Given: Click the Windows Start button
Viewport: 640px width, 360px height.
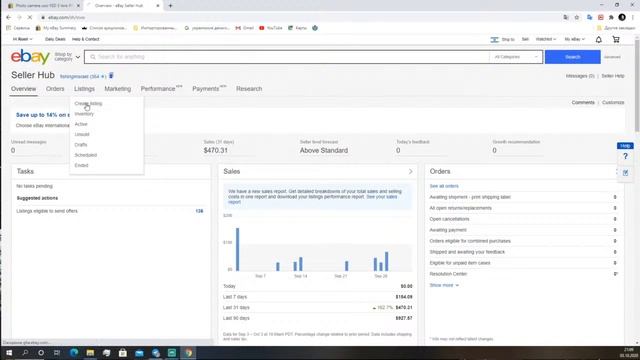Looking at the screenshot, I should (9, 353).
